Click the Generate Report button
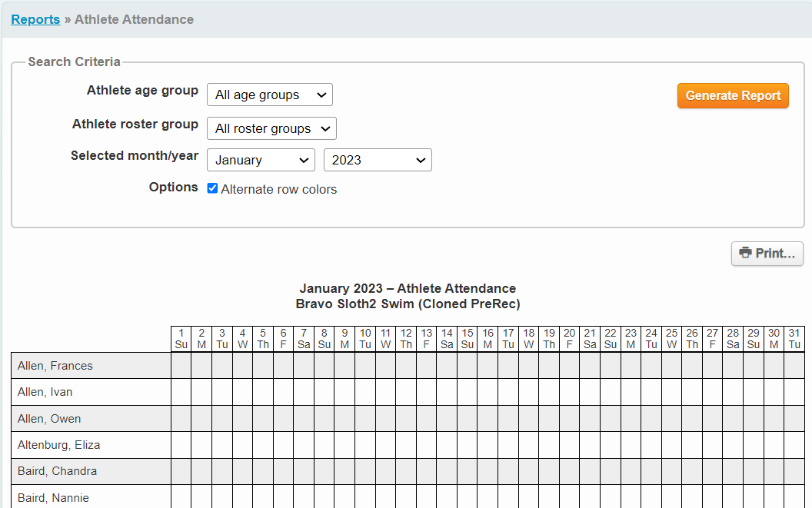Viewport: 812px width, 508px height. [x=732, y=95]
